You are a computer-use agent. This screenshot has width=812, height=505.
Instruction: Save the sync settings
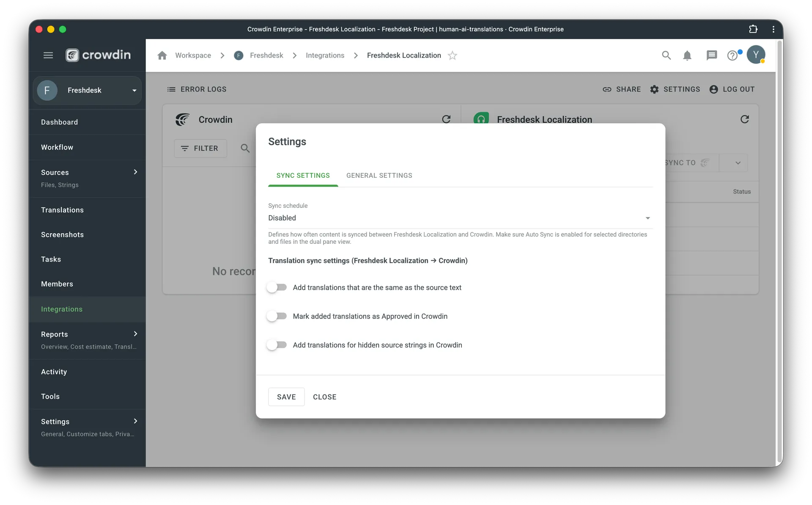(286, 397)
